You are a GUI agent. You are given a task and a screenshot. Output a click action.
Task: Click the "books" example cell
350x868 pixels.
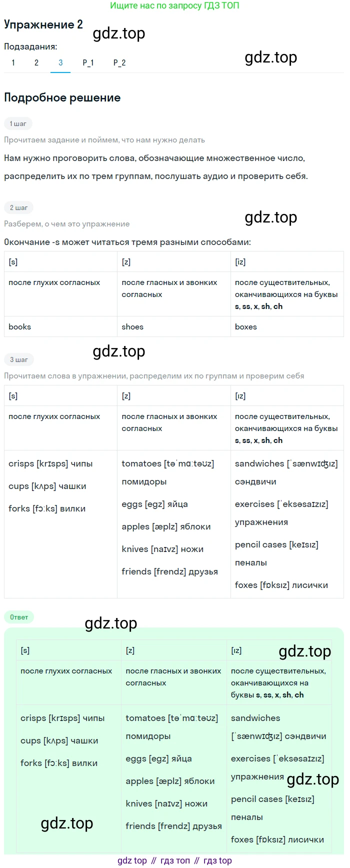tap(20, 327)
